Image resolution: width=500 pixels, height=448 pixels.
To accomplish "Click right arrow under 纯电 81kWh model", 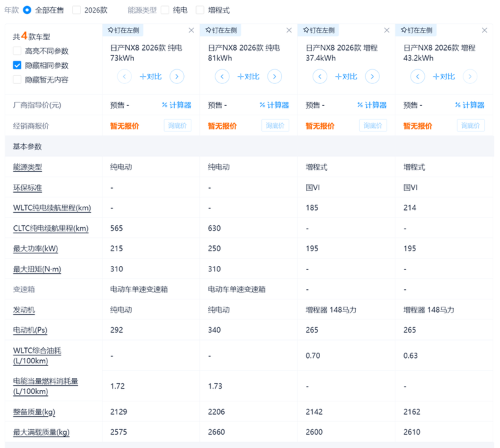I will (x=274, y=77).
